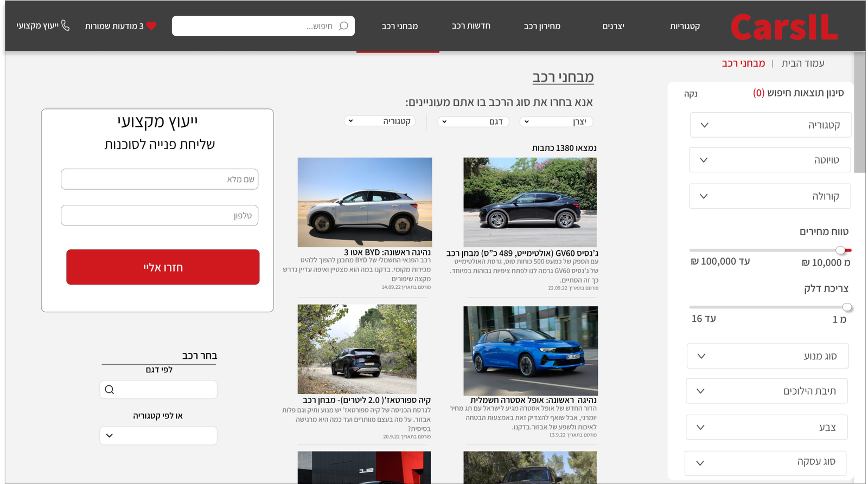This screenshot has height=484, width=868.
Task: Open the אופל אסטרה חשמלית headline
Action: [533, 401]
